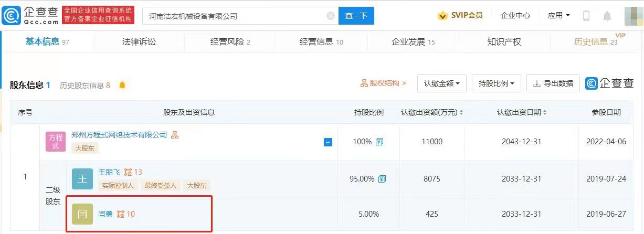Open 企业中心 menu

click(x=515, y=16)
